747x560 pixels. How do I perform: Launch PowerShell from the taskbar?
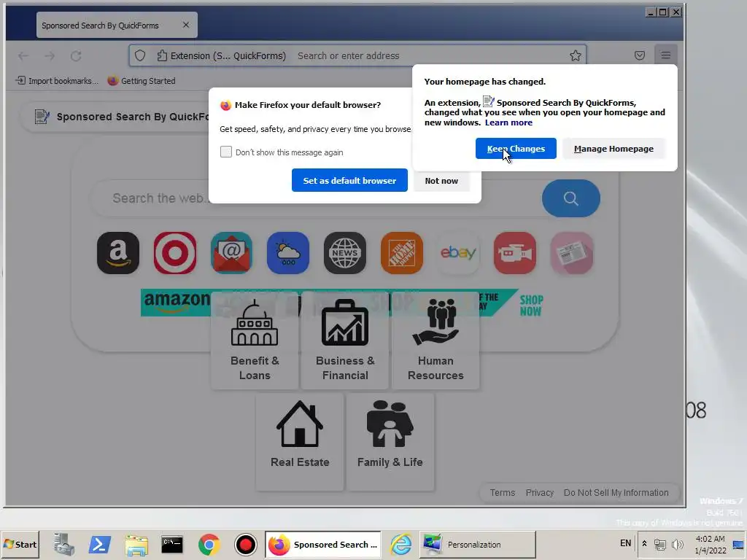99,544
